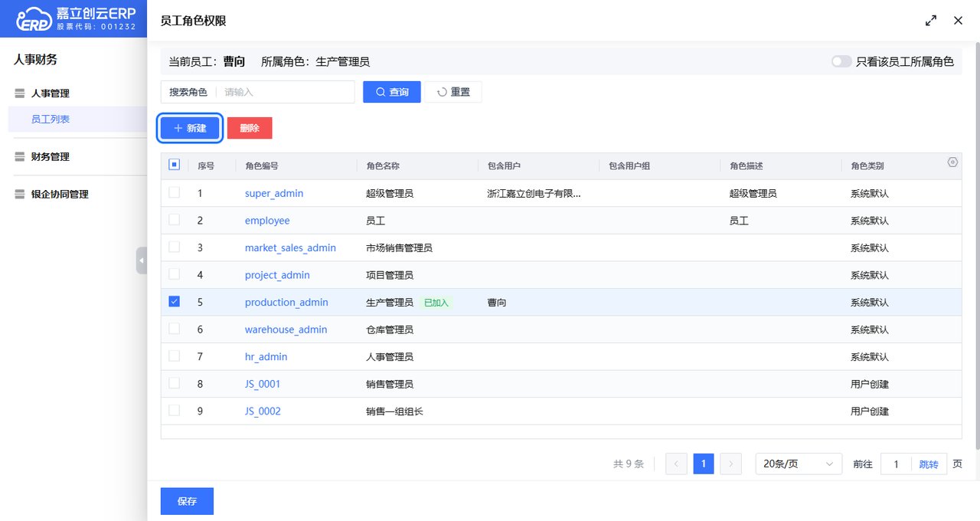Click the 人事管理员 role name cell
The image size is (980, 521).
click(390, 357)
